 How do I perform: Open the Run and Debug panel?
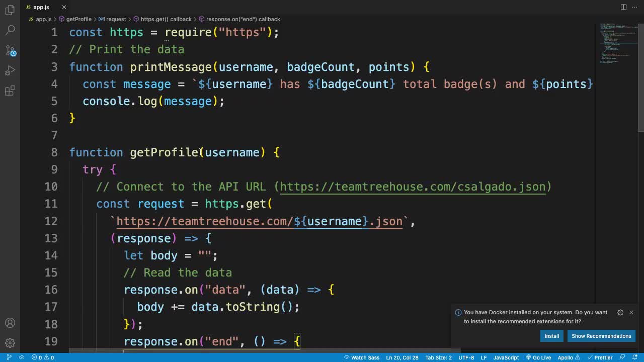(x=10, y=70)
